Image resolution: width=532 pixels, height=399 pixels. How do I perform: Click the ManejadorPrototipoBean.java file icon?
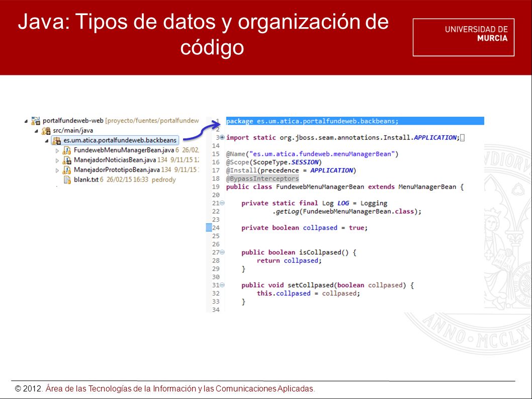67,170
